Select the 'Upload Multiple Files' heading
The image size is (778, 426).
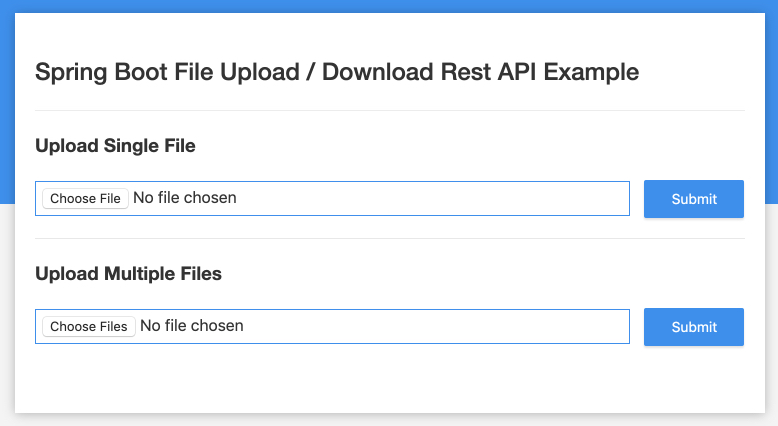pos(129,274)
